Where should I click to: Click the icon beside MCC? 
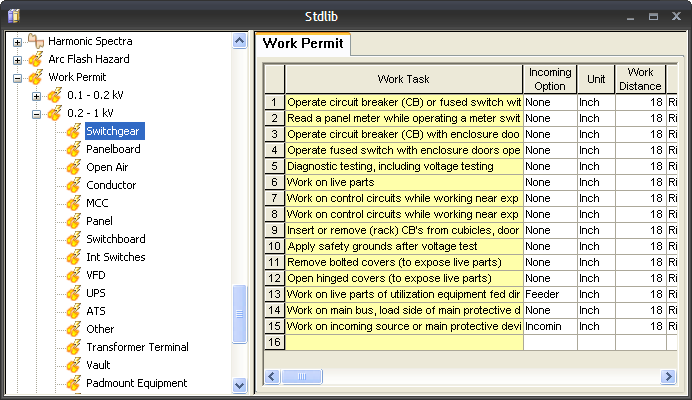(74, 203)
